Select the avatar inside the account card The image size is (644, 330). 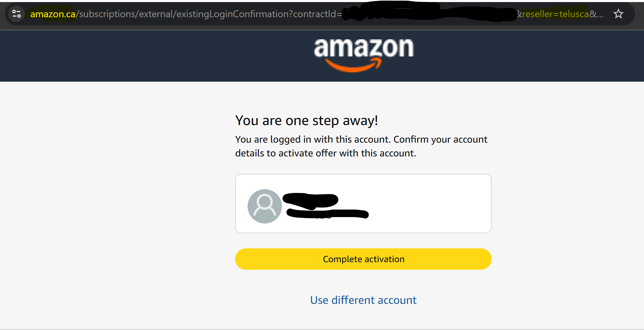(264, 206)
